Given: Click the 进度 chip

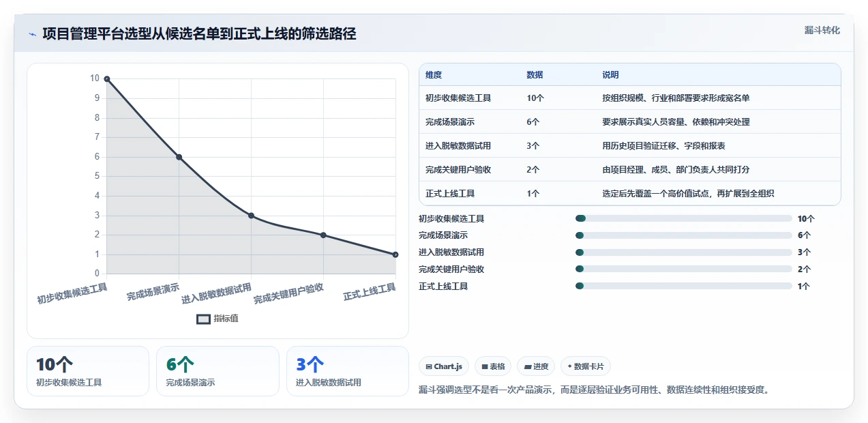Looking at the screenshot, I should pyautogui.click(x=536, y=366).
